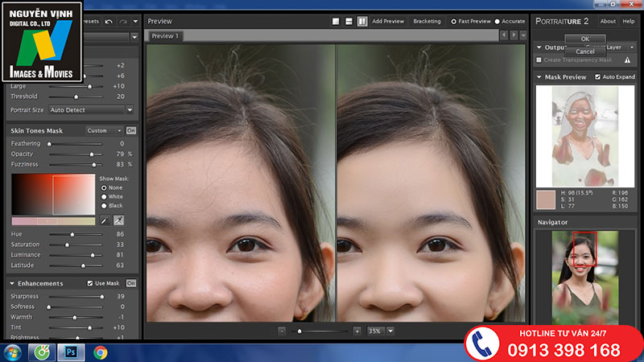This screenshot has height=362, width=644.
Task: Zoom out with the minus button
Action: tap(281, 331)
